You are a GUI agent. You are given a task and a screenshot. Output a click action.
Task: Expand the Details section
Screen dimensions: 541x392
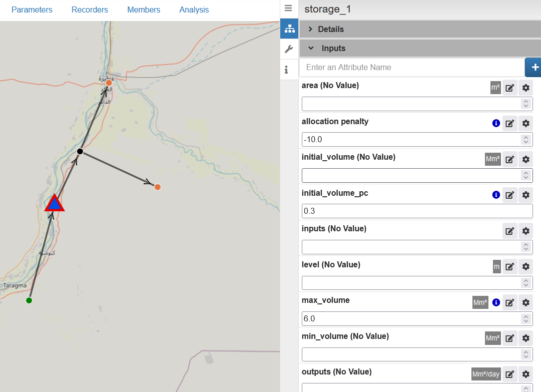coord(331,29)
